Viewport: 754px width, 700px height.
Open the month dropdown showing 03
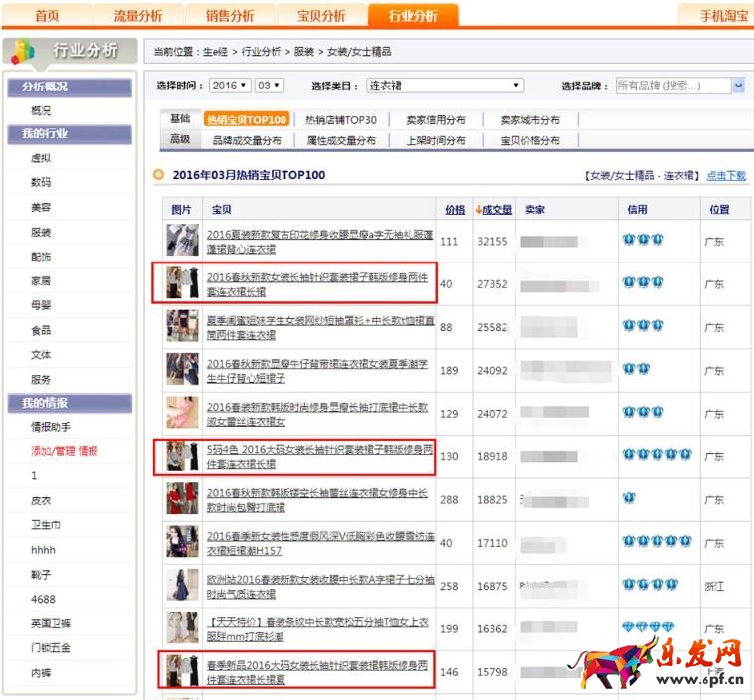pos(270,86)
